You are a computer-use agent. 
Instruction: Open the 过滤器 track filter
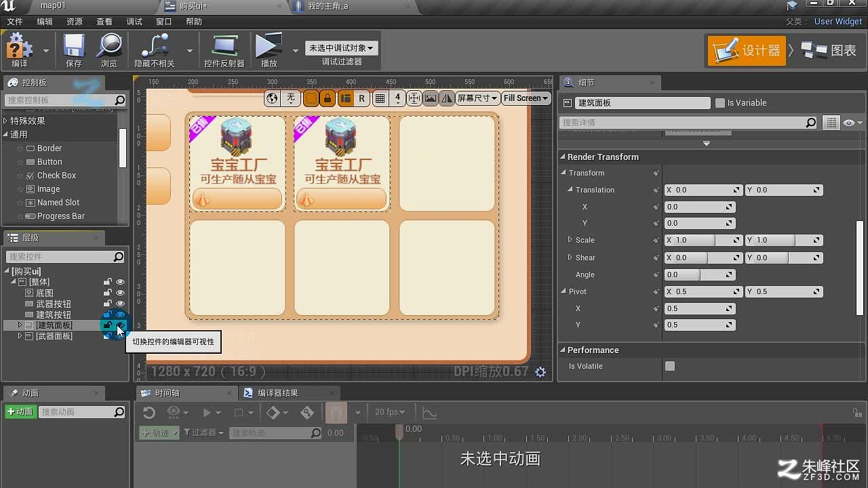tap(204, 432)
